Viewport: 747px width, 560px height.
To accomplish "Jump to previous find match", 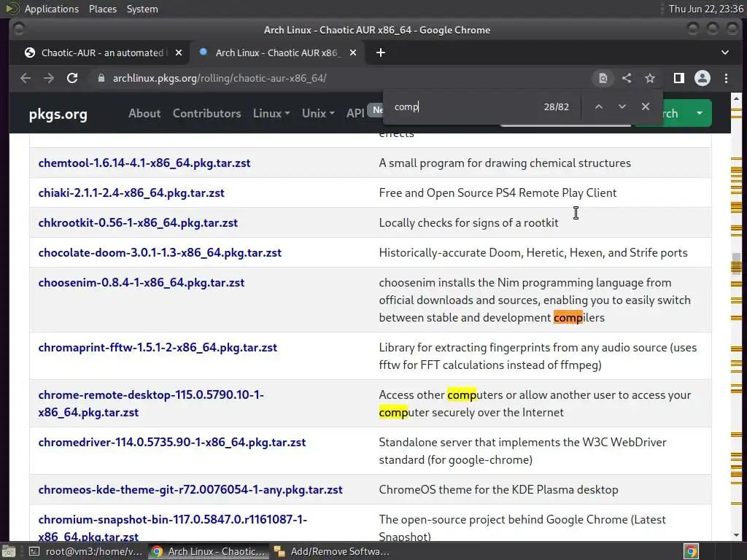I will 599,106.
